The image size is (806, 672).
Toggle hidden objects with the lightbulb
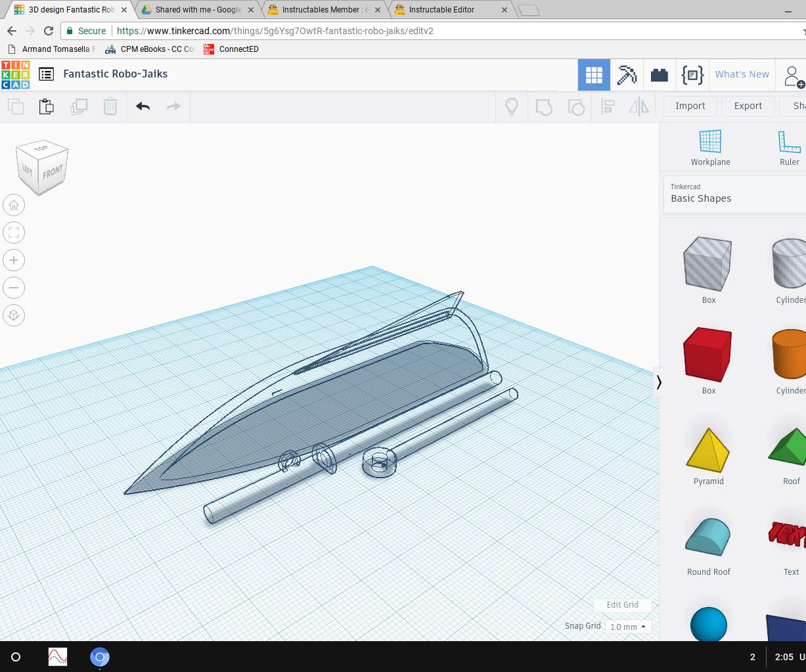point(512,106)
